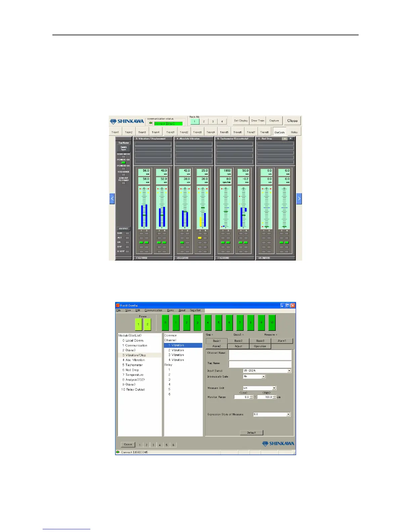The image size is (411, 532).
Task: Select slot 9 green module button
Action: [x=261, y=322]
